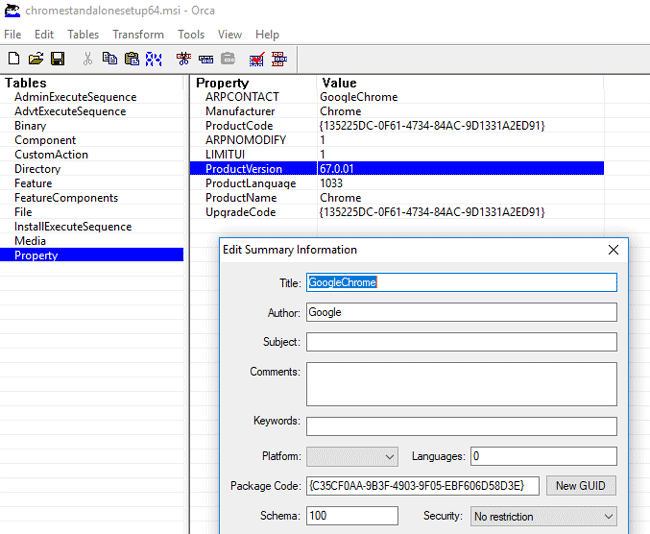Expand the Security dropdown
This screenshot has width=650, height=534.
543,517
